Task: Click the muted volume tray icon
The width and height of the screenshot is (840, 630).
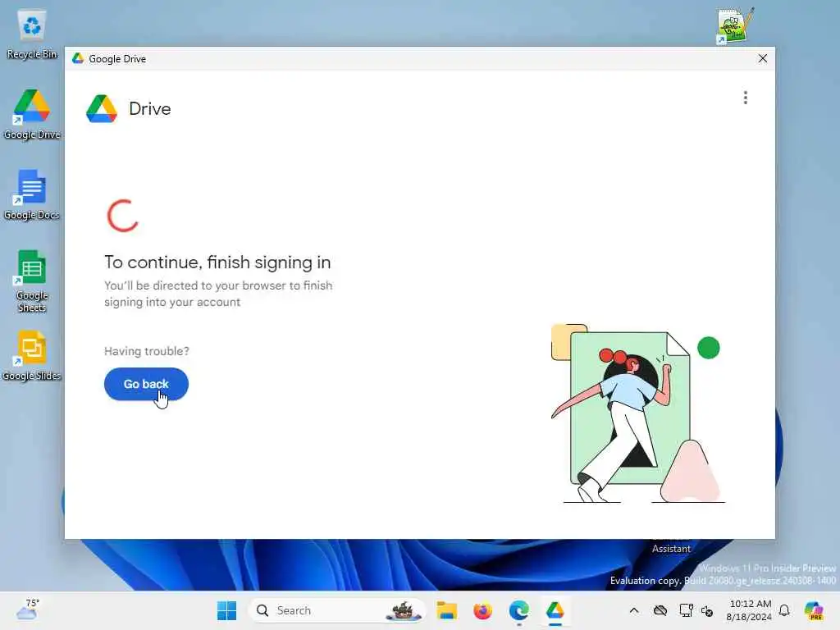Action: click(x=707, y=610)
